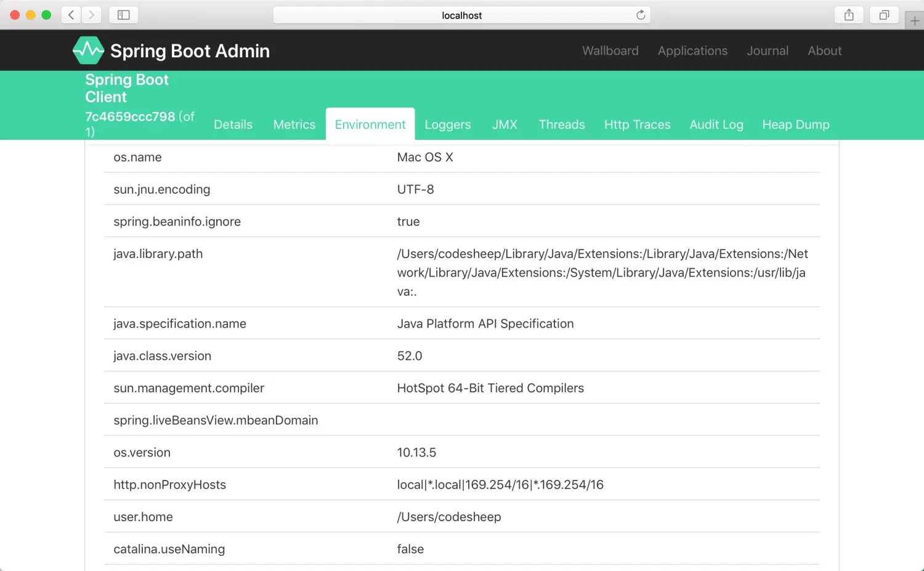
Task: Switch to the Metrics tab
Action: click(x=294, y=124)
